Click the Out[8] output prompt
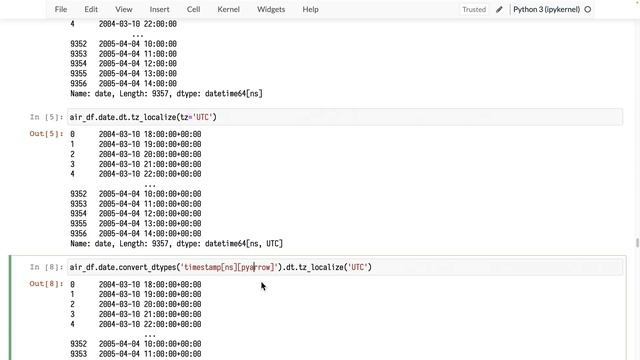The height and width of the screenshot is (360, 640). click(46, 284)
